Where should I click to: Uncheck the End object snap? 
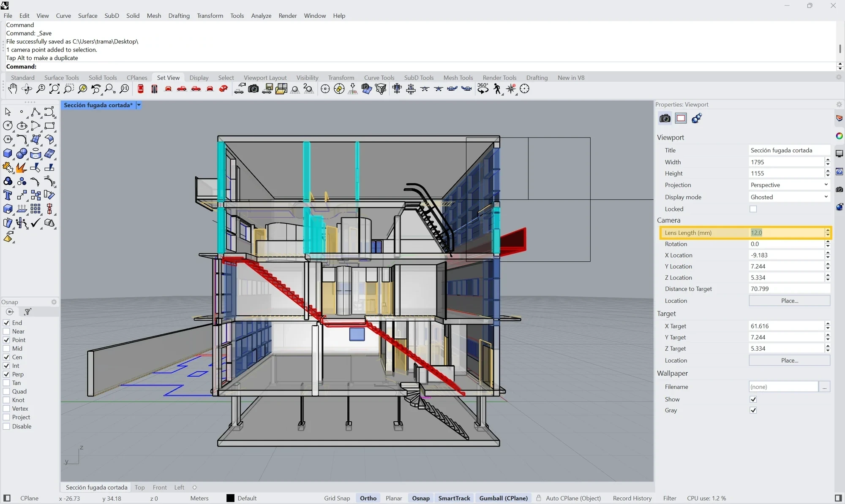(6, 322)
